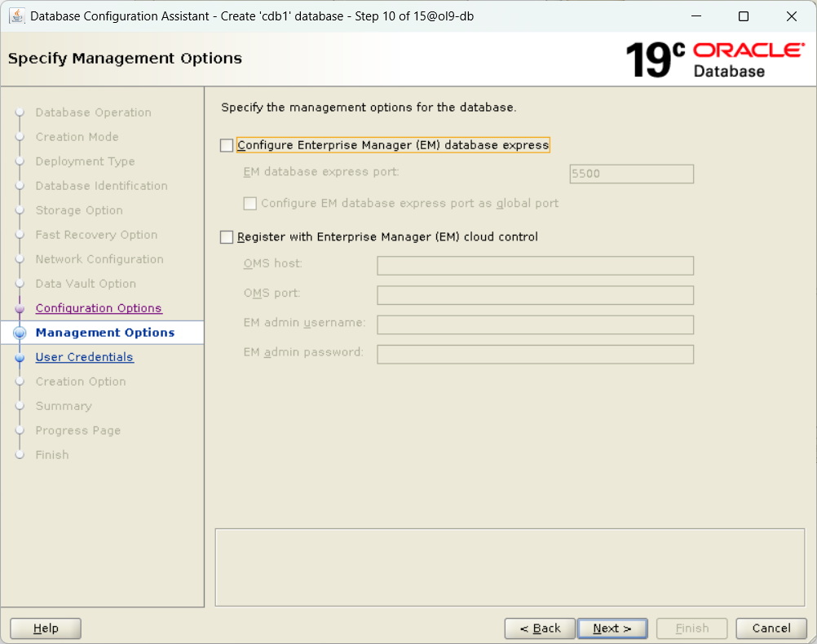Toggle Configure EM database express port as global port
817x644 pixels.
click(x=250, y=203)
